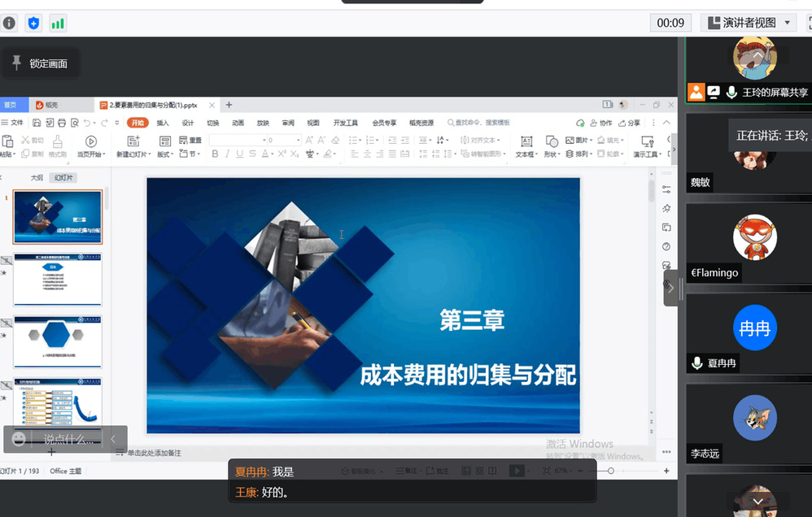Collapse the participants side panel arrow
This screenshot has width=812, height=517.
[x=670, y=287]
